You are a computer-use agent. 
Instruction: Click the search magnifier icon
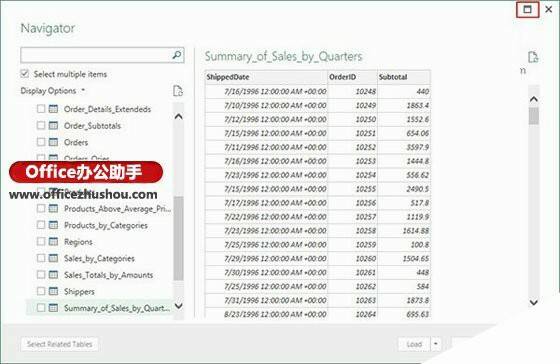coord(177,55)
